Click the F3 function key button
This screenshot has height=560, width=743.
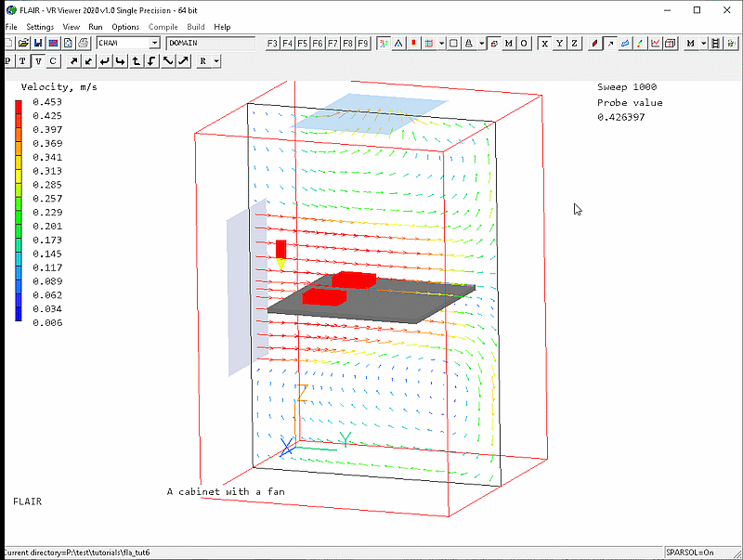click(272, 44)
